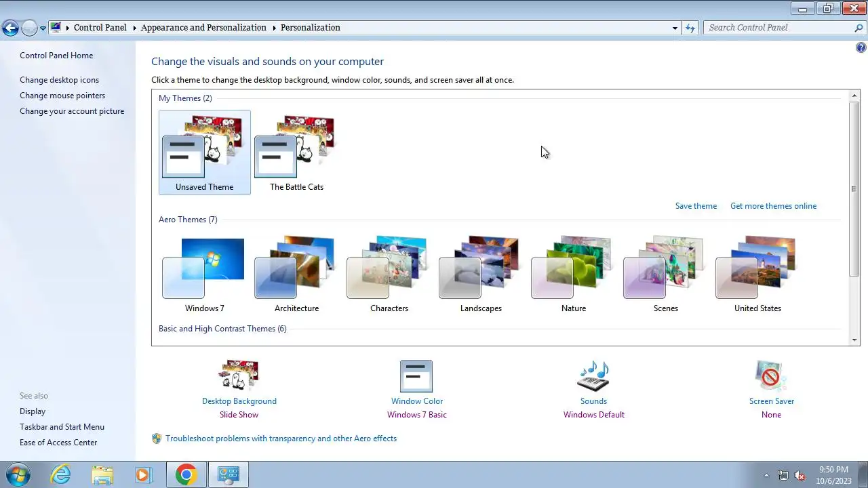Open Windows Explorer from the taskbar
Viewport: 868px width, 488px height.
(102, 474)
